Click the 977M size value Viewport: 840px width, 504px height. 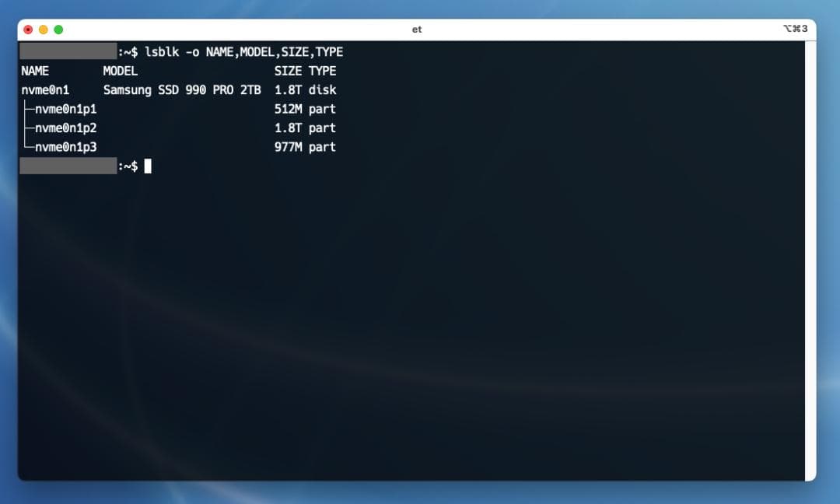[287, 147]
